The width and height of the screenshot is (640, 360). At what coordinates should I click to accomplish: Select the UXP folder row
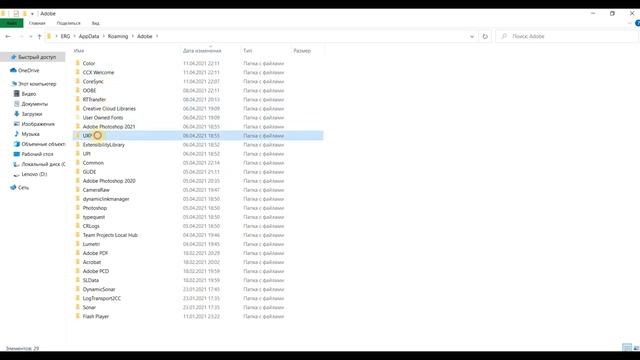(198, 136)
